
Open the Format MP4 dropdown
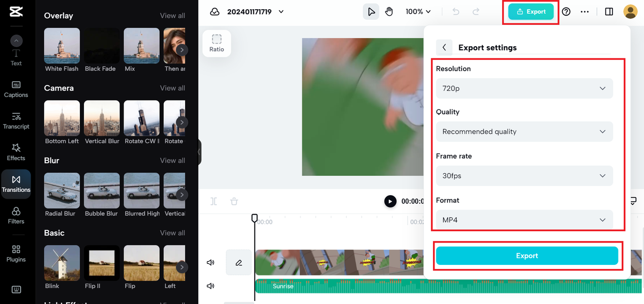point(524,220)
